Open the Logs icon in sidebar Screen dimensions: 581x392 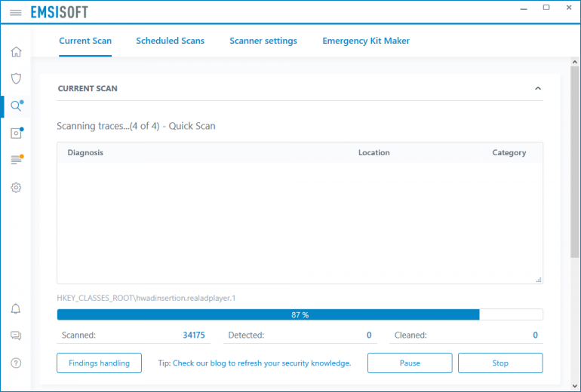(17, 160)
